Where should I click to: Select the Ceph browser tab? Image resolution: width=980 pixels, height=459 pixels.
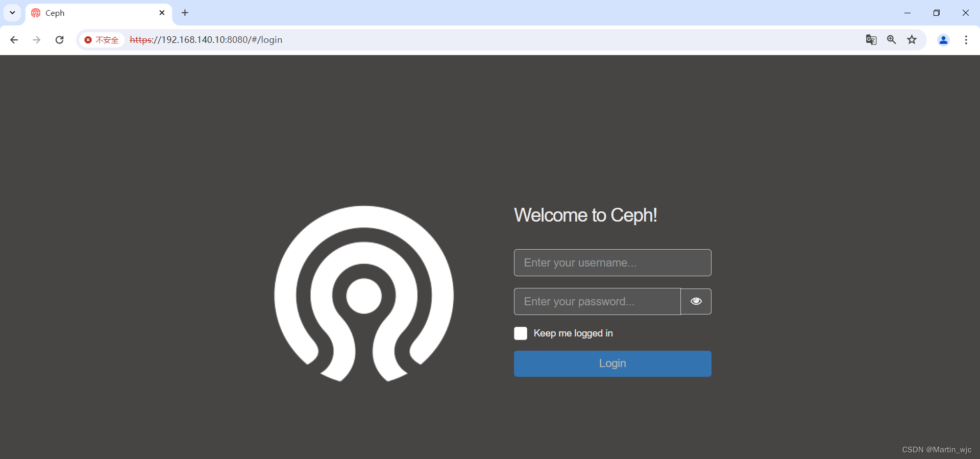coord(99,13)
